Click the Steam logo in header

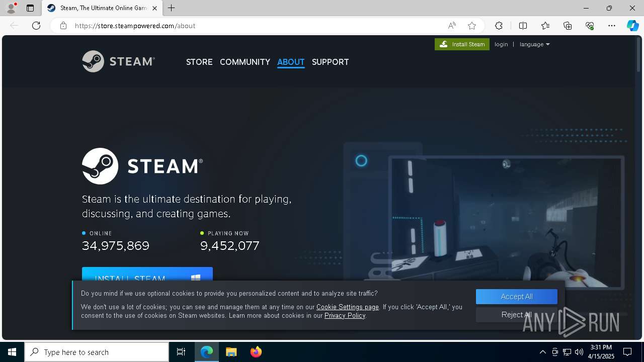(118, 61)
